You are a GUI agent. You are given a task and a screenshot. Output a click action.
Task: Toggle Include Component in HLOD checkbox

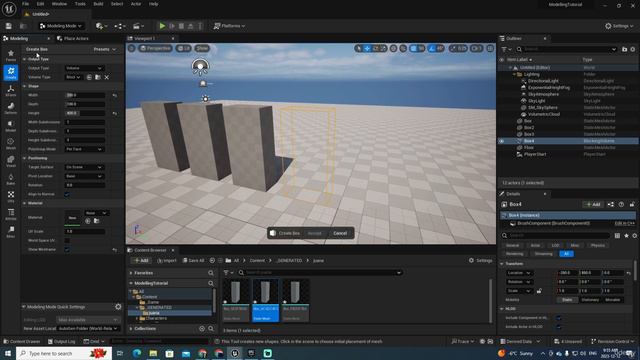pos(559,318)
